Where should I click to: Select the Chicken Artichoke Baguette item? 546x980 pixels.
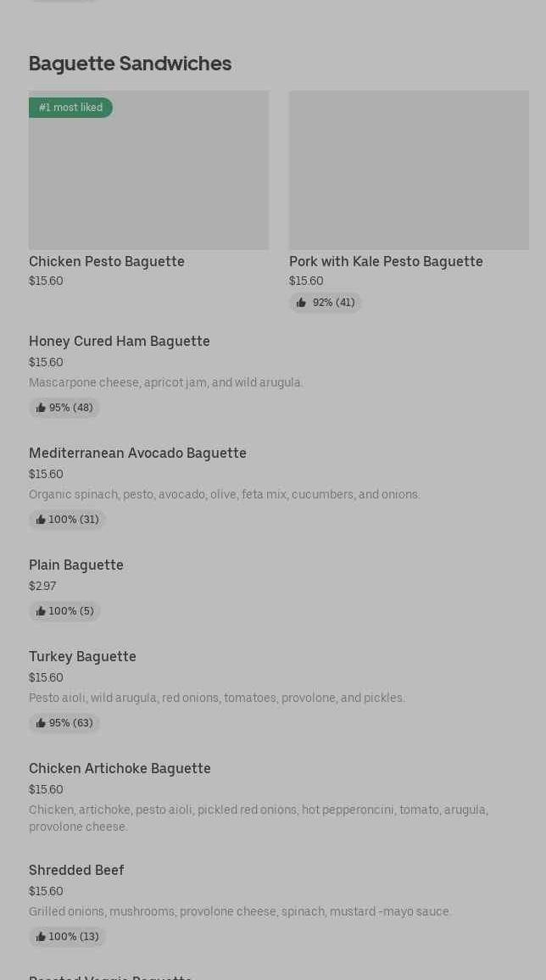(120, 768)
